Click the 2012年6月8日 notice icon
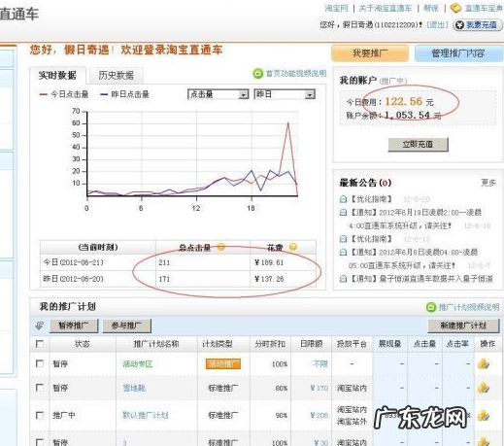Image resolution: width=504 pixels, height=446 pixels. click(x=343, y=252)
